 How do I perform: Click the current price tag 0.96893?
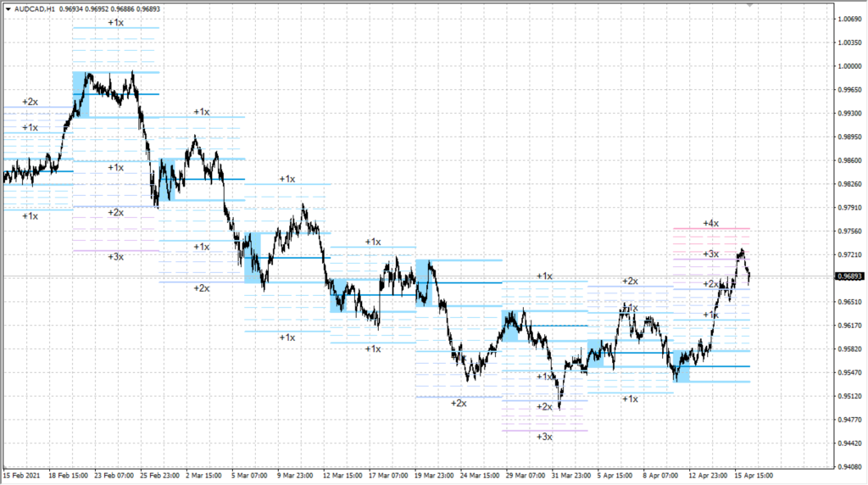(849, 276)
